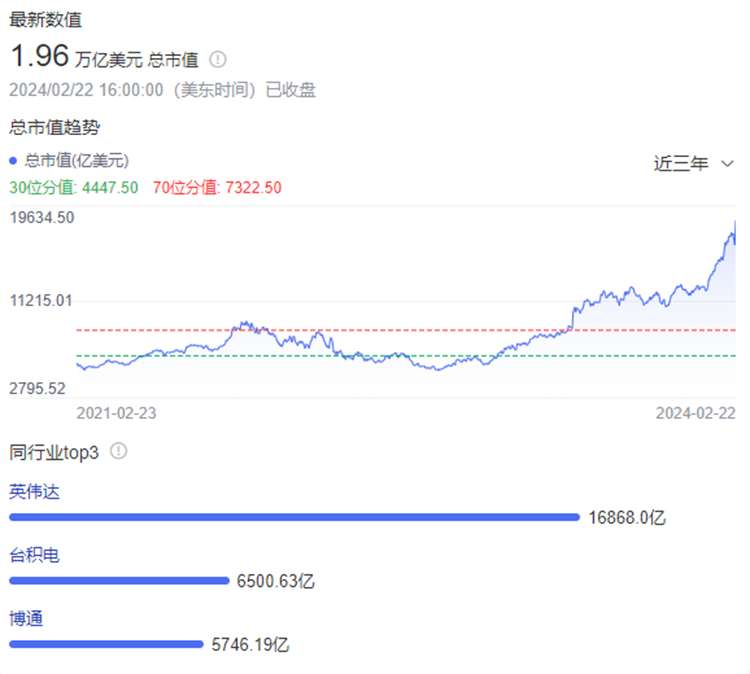750x674 pixels.
Task: Click the 2795.52 axis minimum label
Action: click(37, 388)
